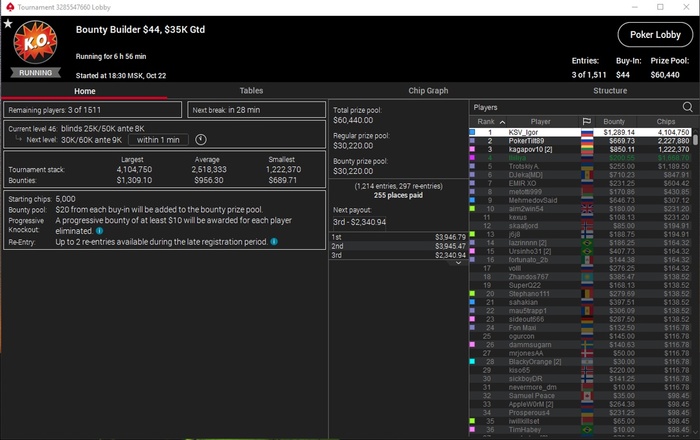Click 'Current level 46' blinds text
This screenshot has width=700, height=440.
(76, 129)
